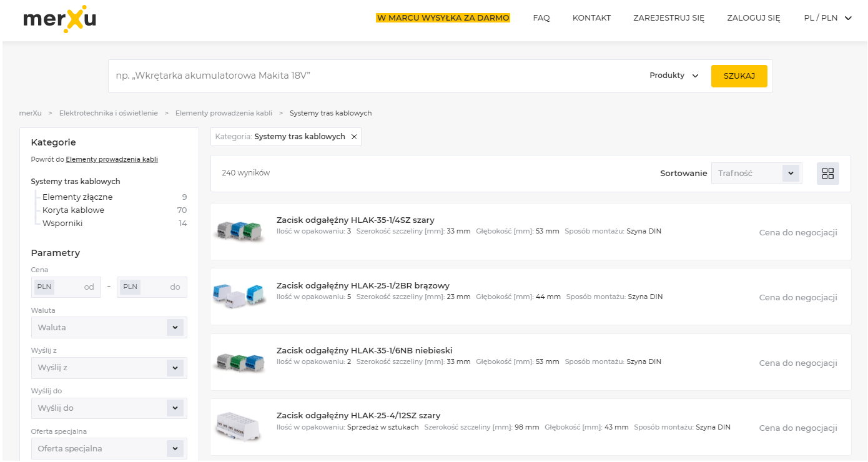Select Koryta kablowe subcategory
This screenshot has height=462, width=868.
73,210
